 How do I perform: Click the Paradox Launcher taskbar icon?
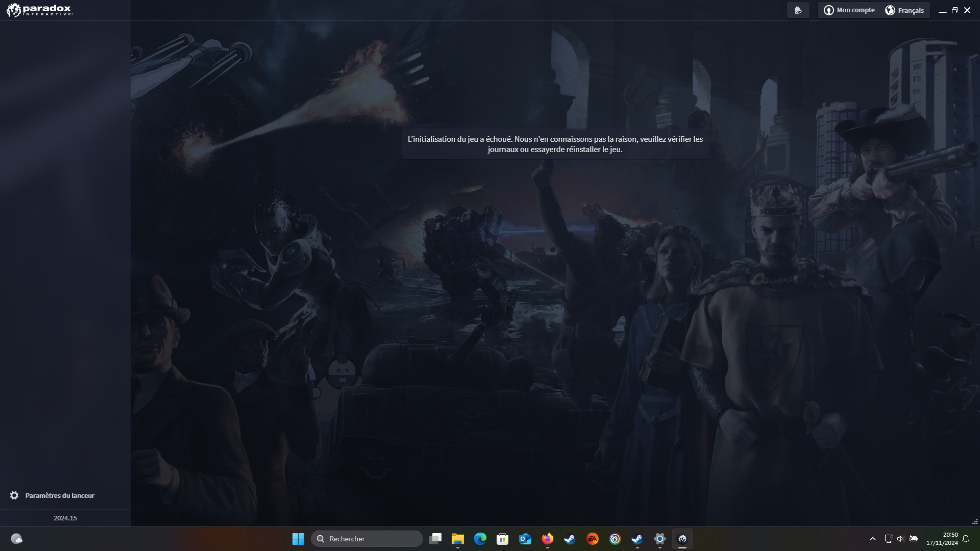(682, 539)
